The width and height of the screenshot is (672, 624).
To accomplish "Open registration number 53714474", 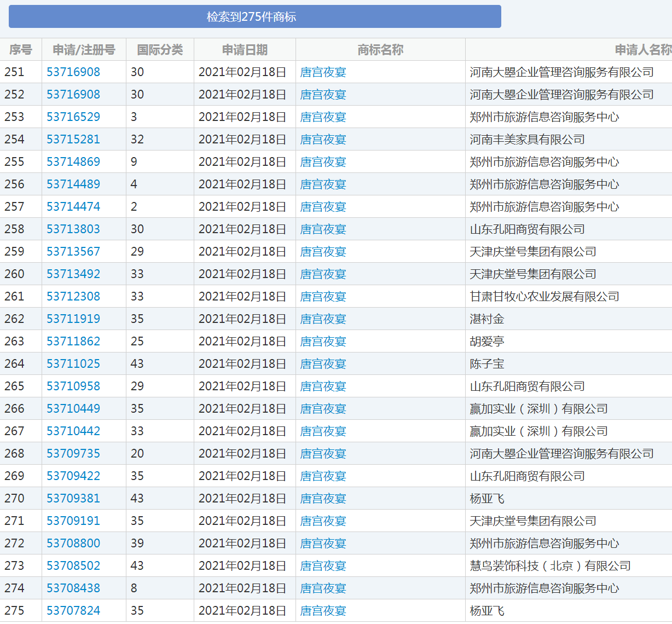I will (x=73, y=206).
